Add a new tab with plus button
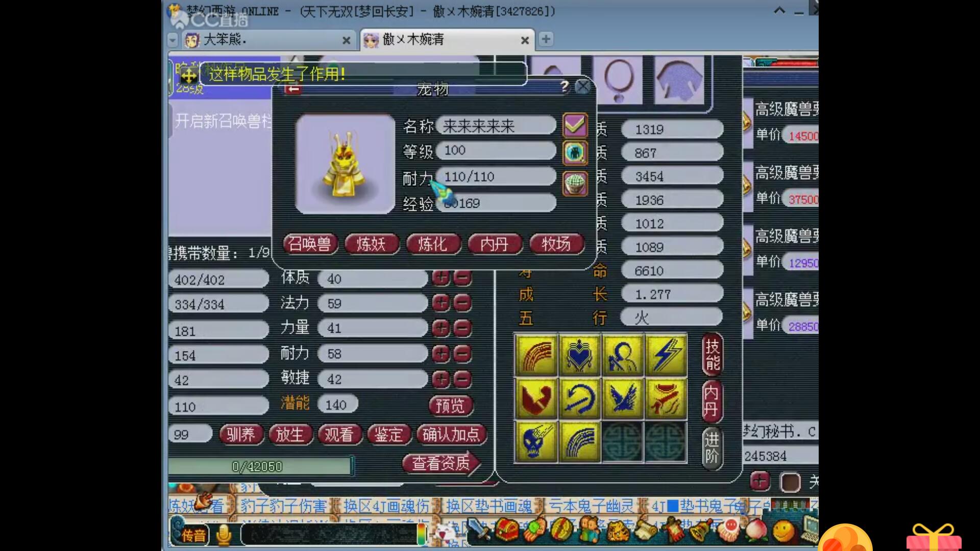 pos(546,39)
